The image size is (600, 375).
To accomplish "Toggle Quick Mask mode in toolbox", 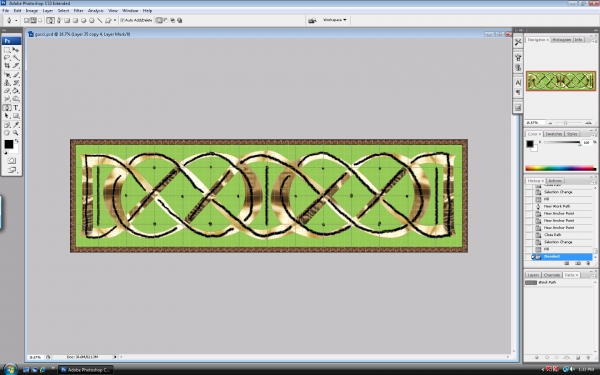I will [x=11, y=161].
